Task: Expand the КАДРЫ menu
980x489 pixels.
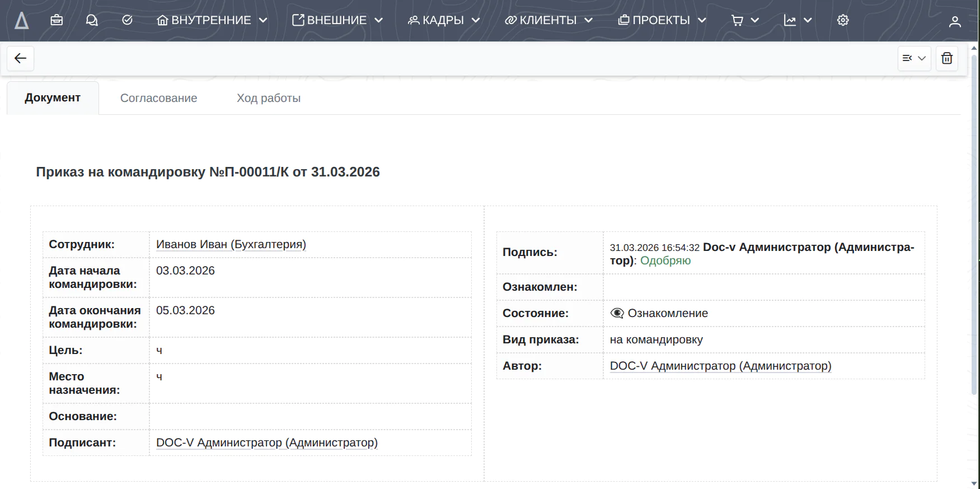Action: coord(444,20)
